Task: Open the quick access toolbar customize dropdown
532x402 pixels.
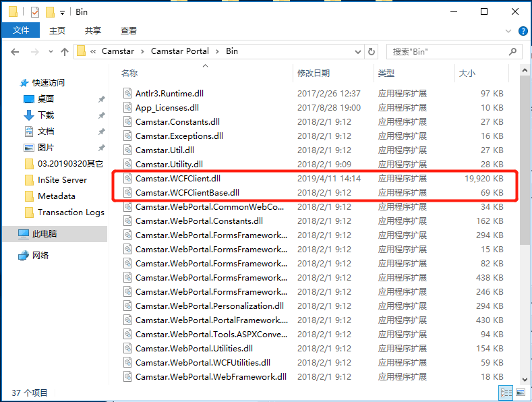Action: point(62,12)
